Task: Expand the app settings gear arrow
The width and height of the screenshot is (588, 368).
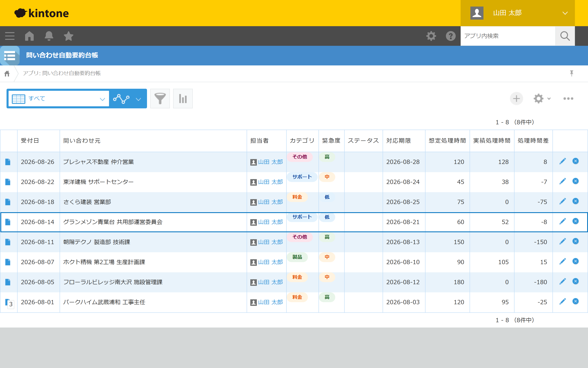Action: (x=549, y=99)
